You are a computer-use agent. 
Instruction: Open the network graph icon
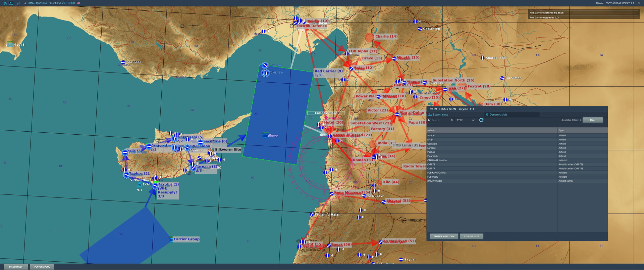pos(18,3)
